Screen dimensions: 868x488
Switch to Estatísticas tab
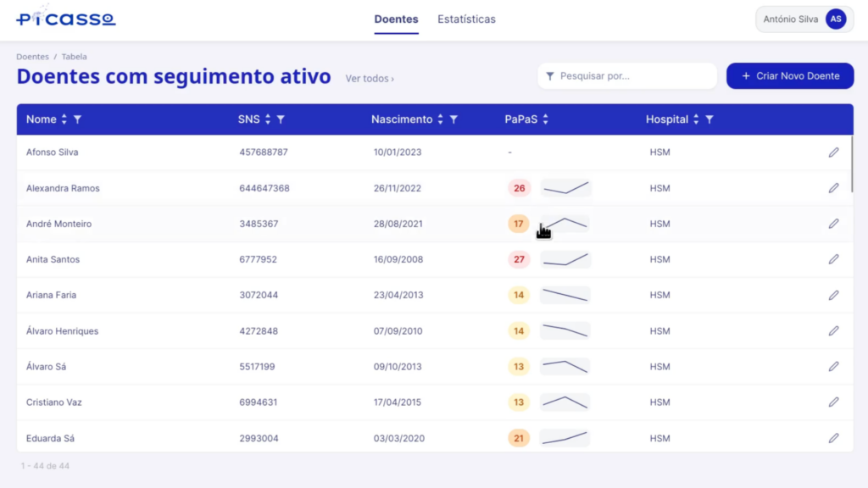(x=466, y=19)
